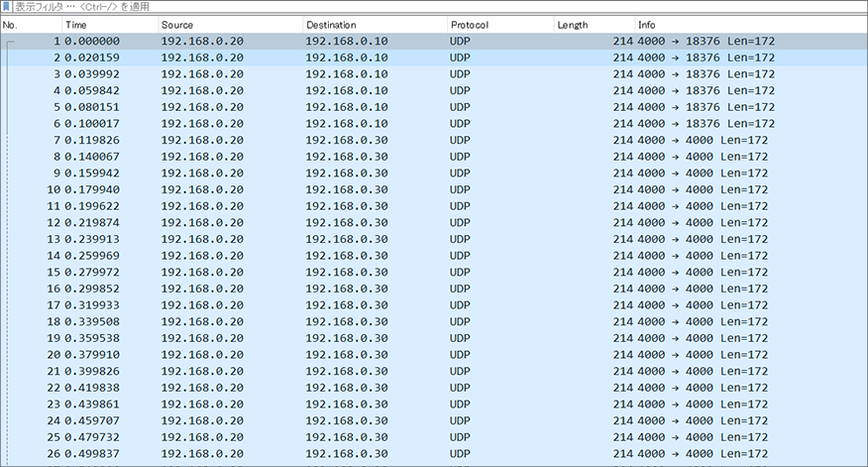Screen dimensions: 868x467
Task: Focus the display filter input field
Action: click(440, 7)
